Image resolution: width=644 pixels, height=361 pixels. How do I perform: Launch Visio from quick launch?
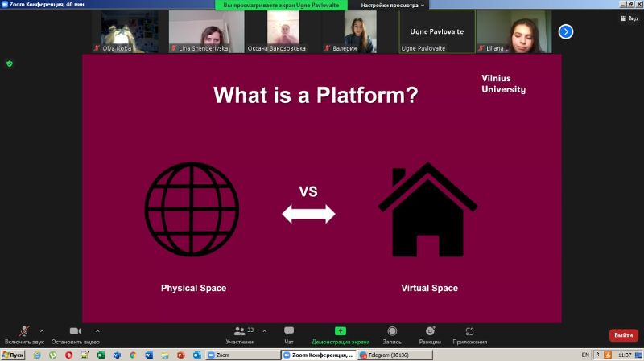pyautogui.click(x=117, y=355)
